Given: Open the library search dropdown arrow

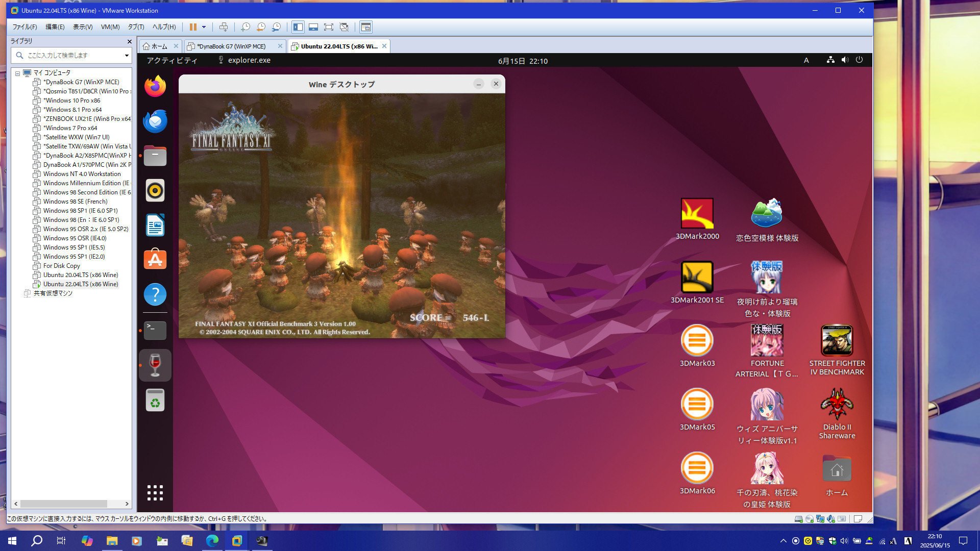Looking at the screenshot, I should tap(127, 55).
